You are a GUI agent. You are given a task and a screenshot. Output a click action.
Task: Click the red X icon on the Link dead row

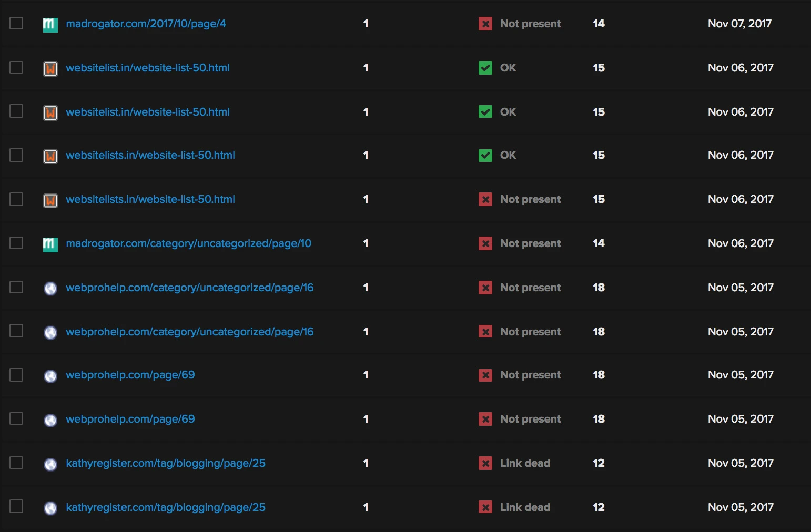[485, 463]
